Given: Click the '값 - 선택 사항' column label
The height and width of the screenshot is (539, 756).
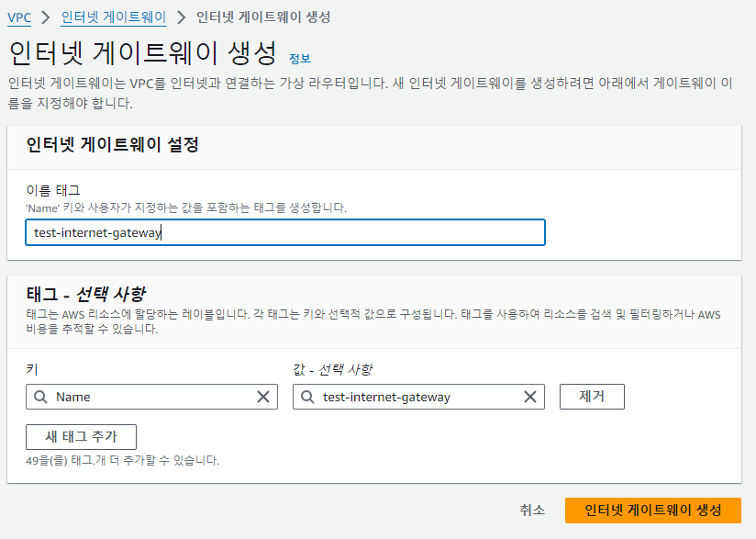Looking at the screenshot, I should (333, 370).
